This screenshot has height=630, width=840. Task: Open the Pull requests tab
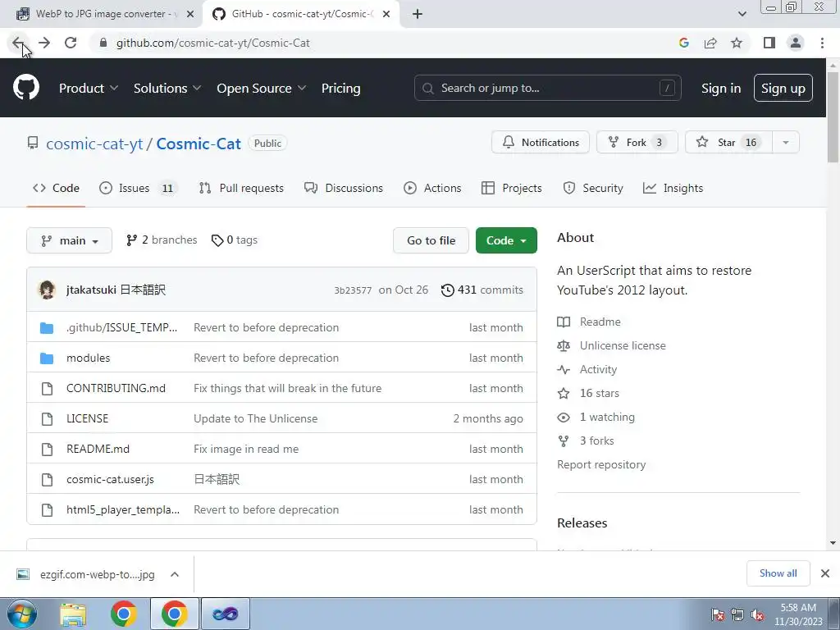[241, 188]
